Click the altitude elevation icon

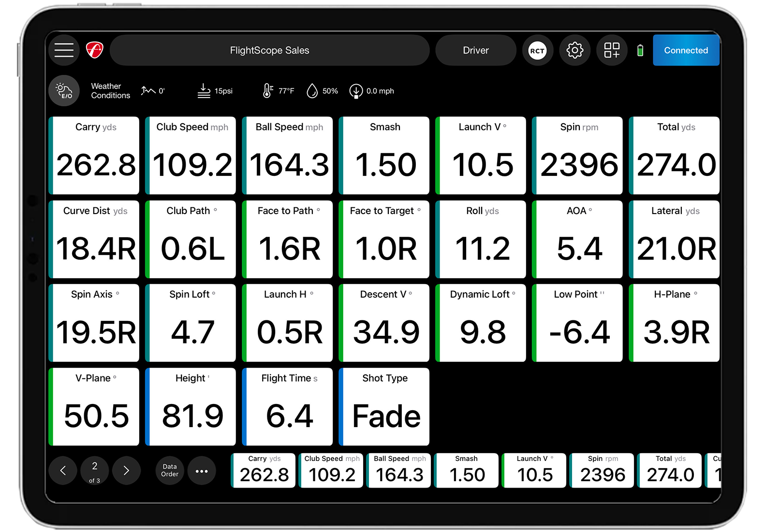[148, 91]
